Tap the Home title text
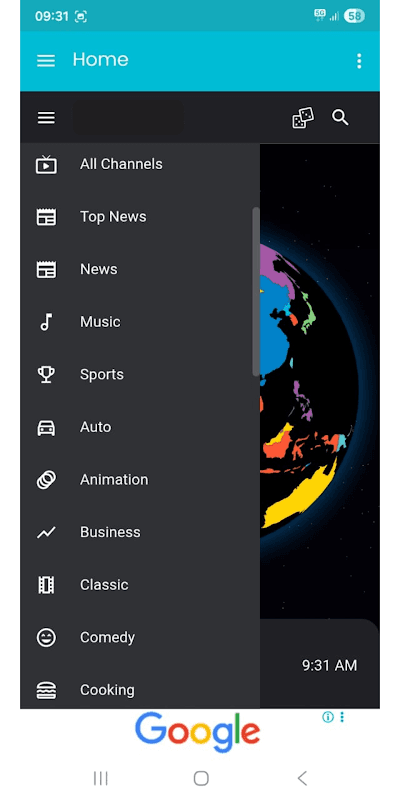Image resolution: width=400 pixels, height=800 pixels. [x=101, y=60]
